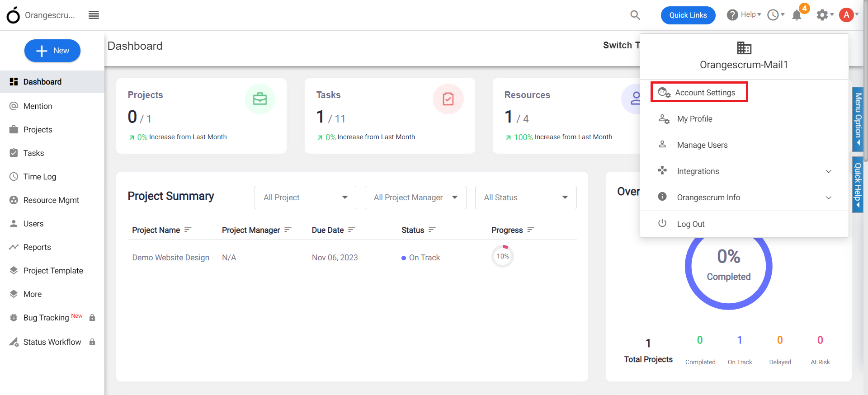Open Projects in the sidebar
The image size is (868, 395).
[x=52, y=130]
